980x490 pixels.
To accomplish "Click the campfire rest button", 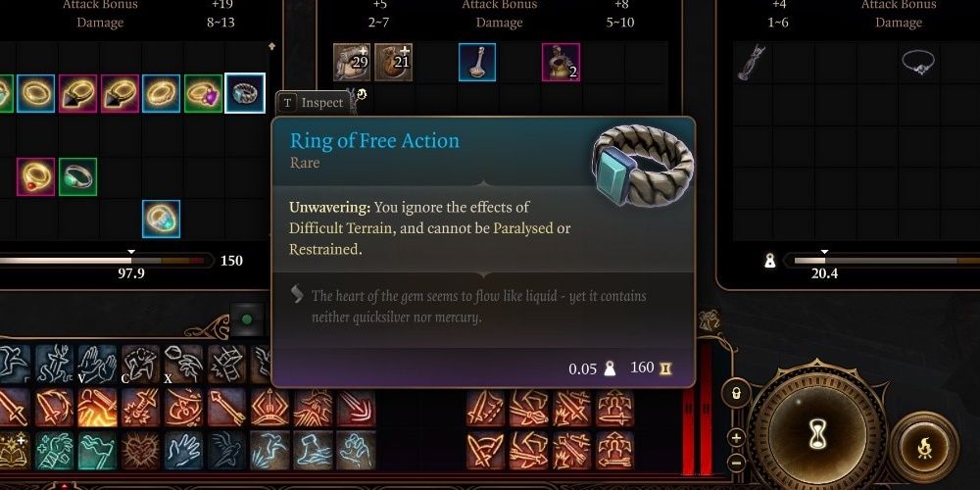I will (x=924, y=448).
